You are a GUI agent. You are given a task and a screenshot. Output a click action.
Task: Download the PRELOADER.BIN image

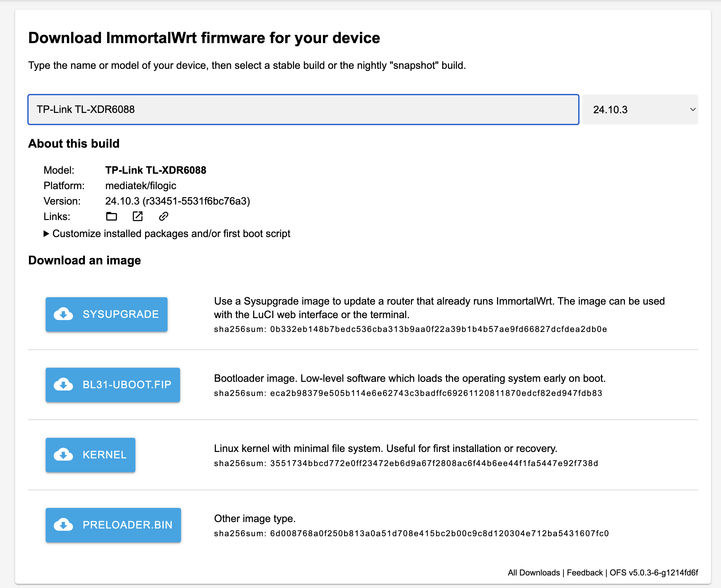127,525
